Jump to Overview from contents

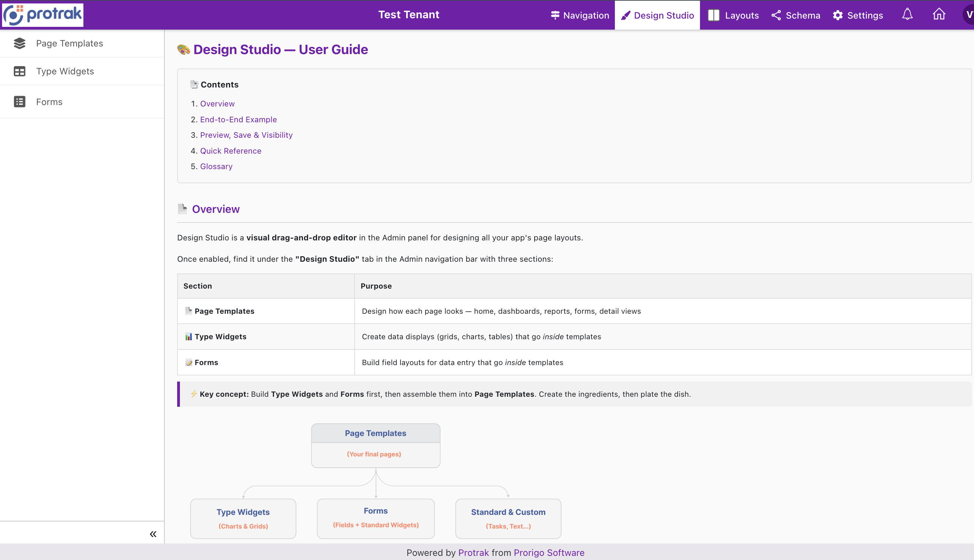point(217,104)
